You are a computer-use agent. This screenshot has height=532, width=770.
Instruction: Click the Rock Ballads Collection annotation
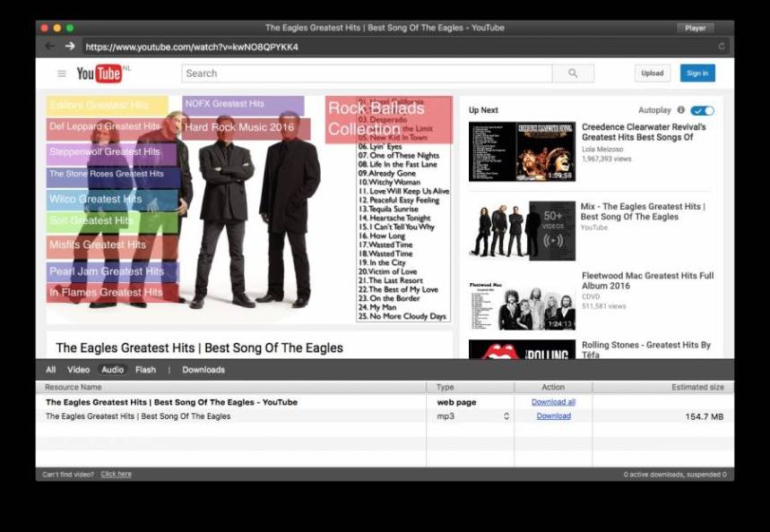coord(388,119)
